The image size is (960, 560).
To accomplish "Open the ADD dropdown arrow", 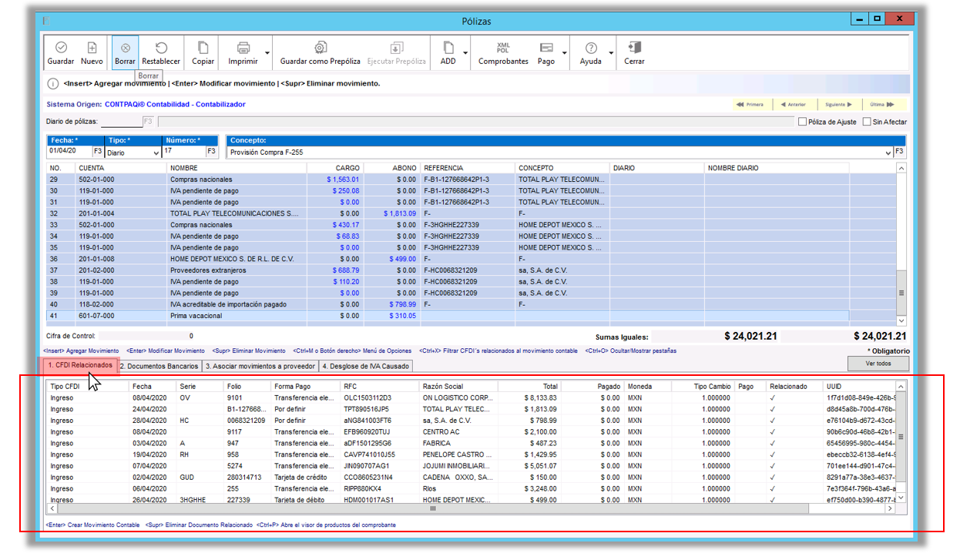I will point(465,52).
